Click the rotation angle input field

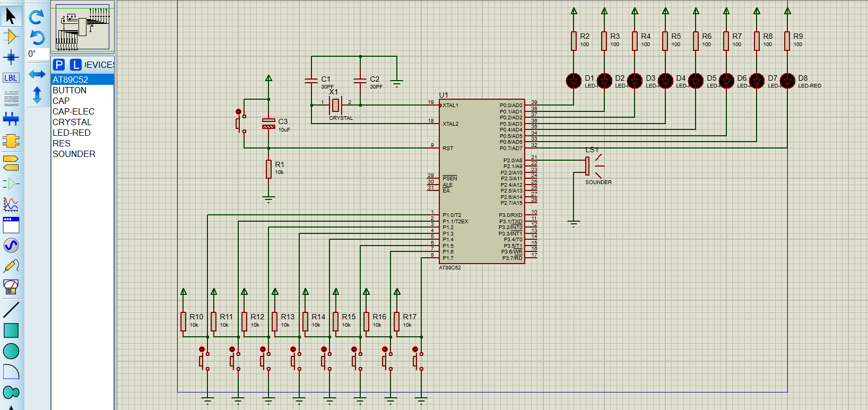37,54
